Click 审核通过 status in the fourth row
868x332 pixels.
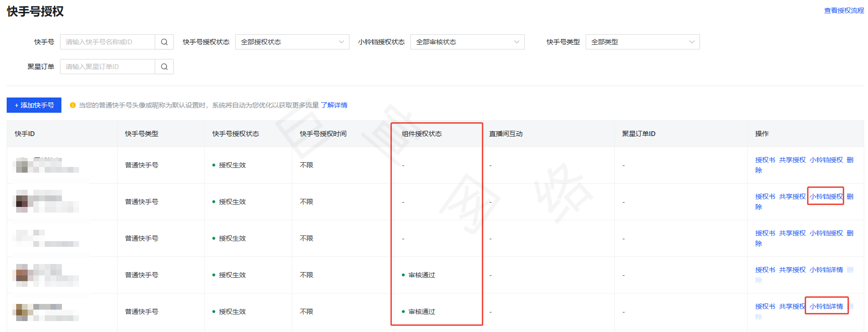point(422,275)
